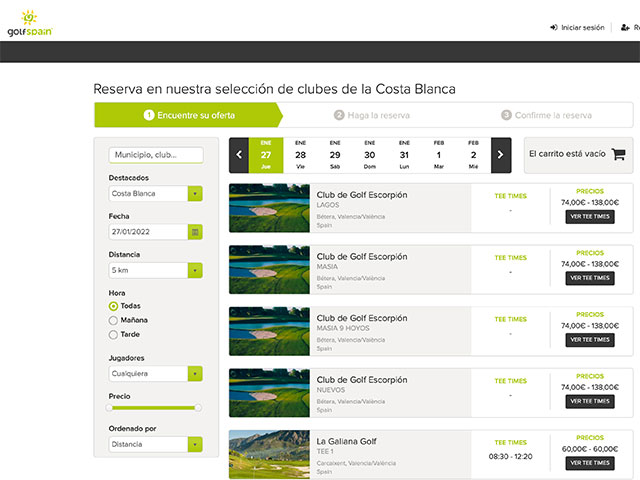Viewport: 640px width, 480px height.
Task: Click the Fecha date field 27/01/2022
Action: 148,232
